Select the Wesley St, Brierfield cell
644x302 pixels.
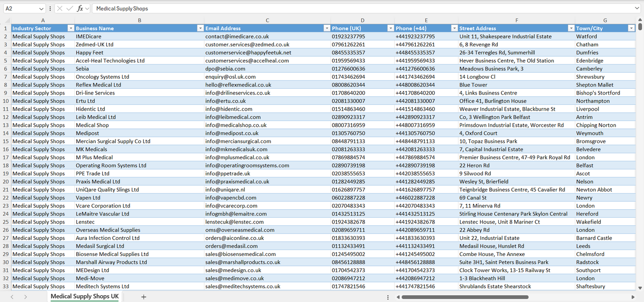[x=517, y=182]
